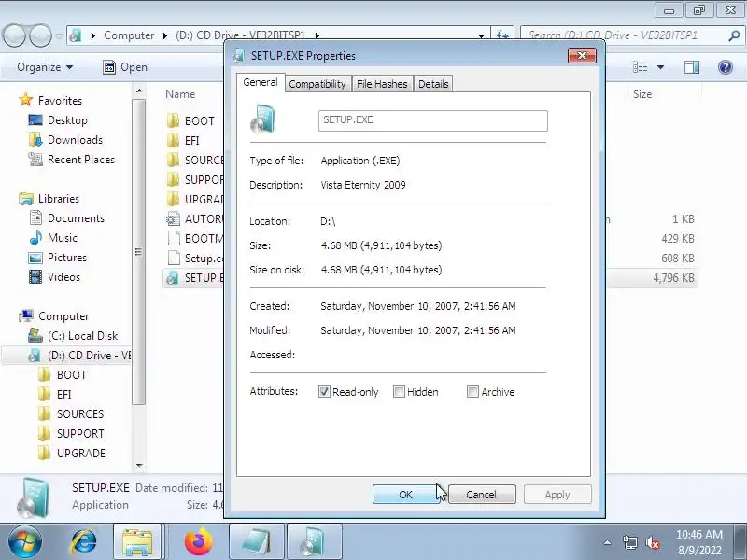Select the Details tab

433,84
